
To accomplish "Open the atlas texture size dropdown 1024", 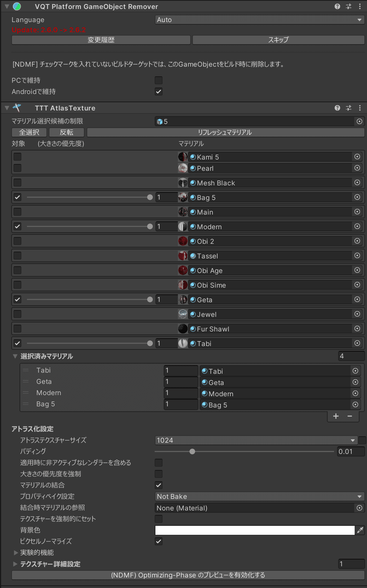I will tap(256, 440).
